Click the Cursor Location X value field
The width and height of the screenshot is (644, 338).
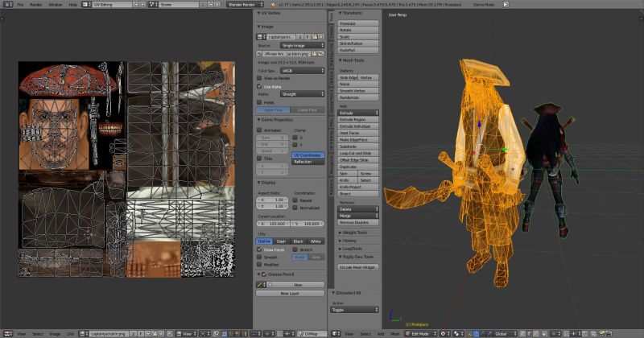coord(273,224)
